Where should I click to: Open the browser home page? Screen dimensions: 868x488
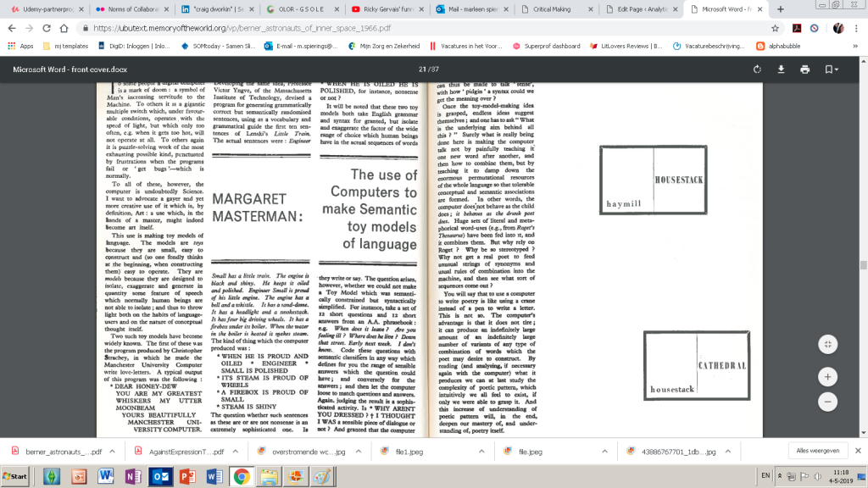pyautogui.click(x=64, y=28)
